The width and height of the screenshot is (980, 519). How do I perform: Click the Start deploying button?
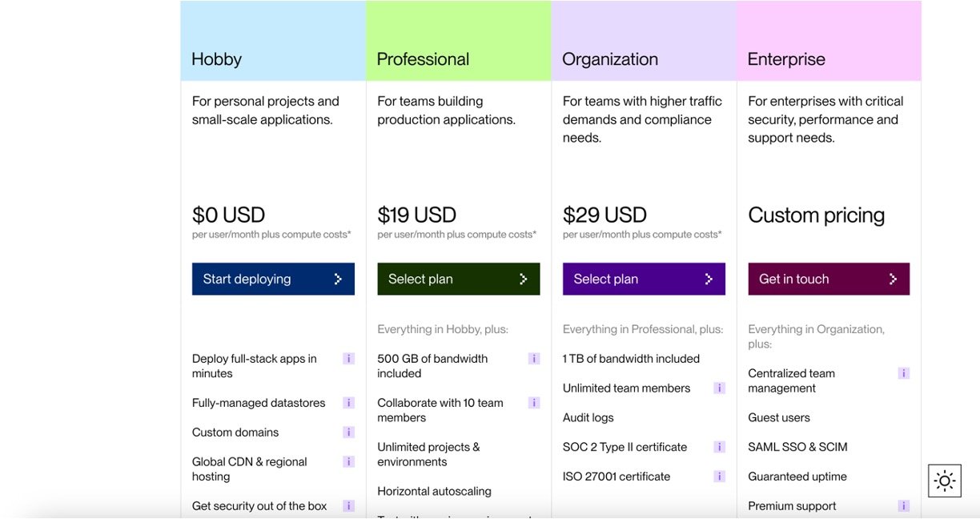(x=273, y=280)
